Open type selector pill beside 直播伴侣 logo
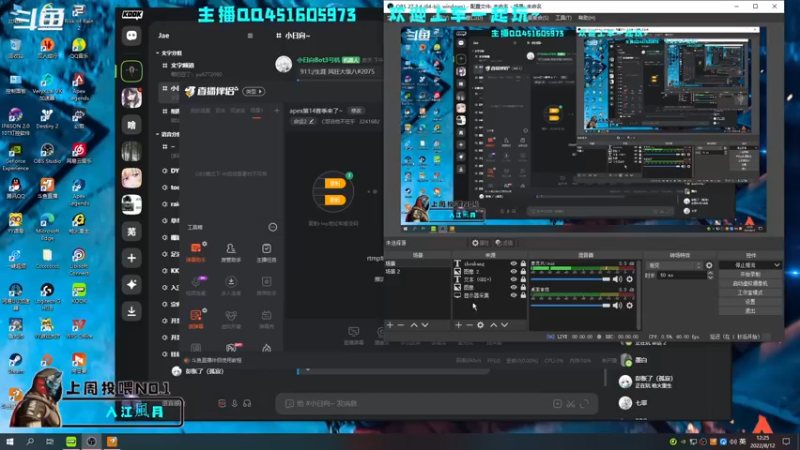Image resolution: width=800 pixels, height=450 pixels. coord(254,91)
